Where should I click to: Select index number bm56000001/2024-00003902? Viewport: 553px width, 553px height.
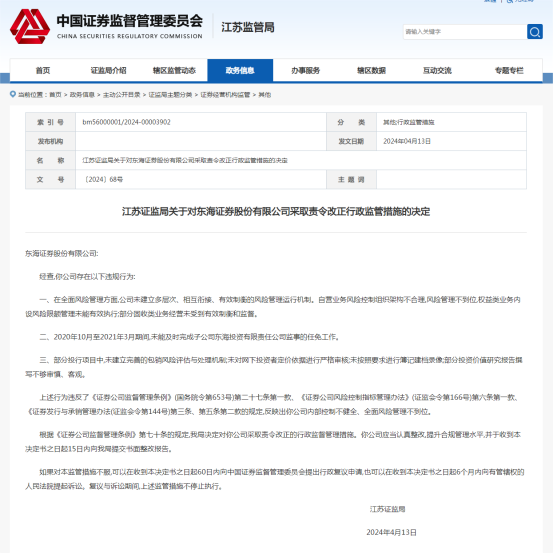tap(126, 122)
